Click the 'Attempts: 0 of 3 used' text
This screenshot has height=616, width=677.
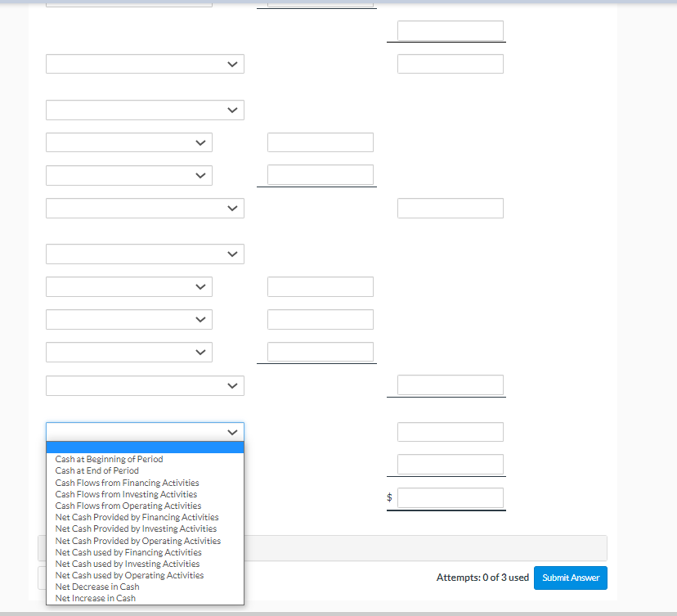click(482, 578)
